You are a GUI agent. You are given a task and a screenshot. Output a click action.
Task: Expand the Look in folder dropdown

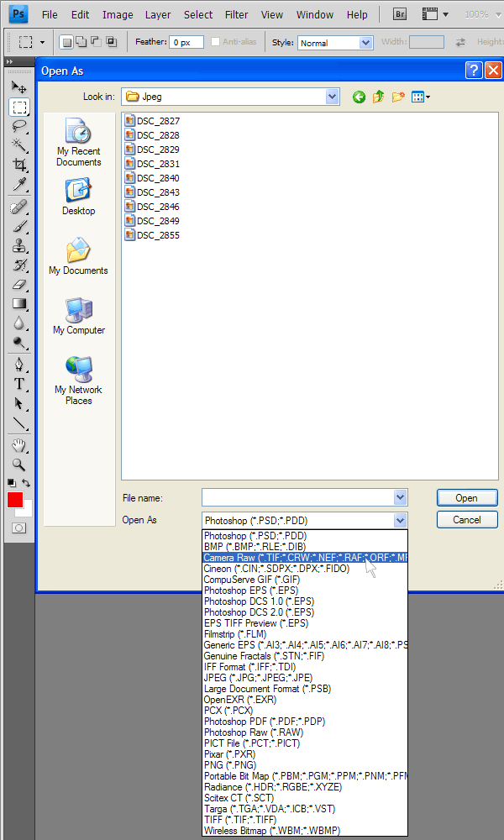[x=333, y=97]
